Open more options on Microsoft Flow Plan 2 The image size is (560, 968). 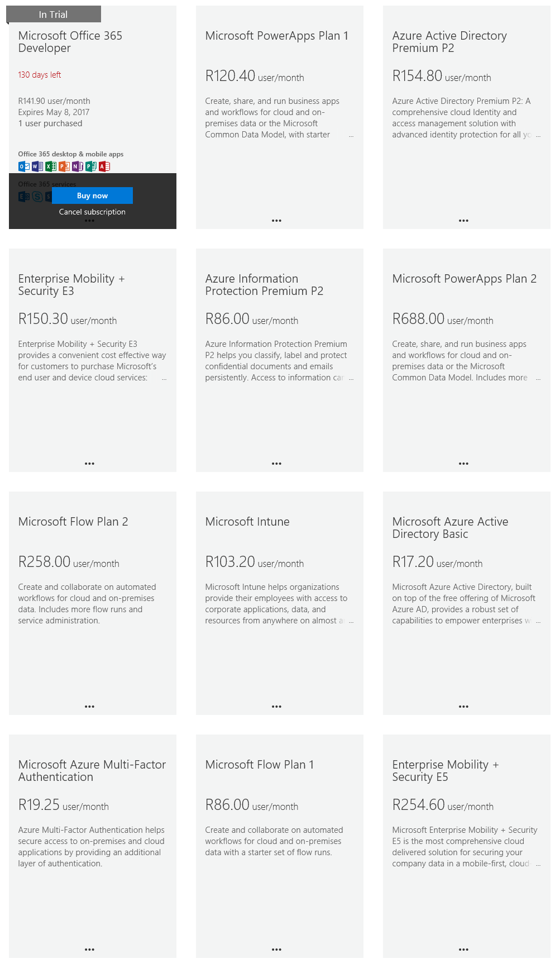pyautogui.click(x=89, y=706)
